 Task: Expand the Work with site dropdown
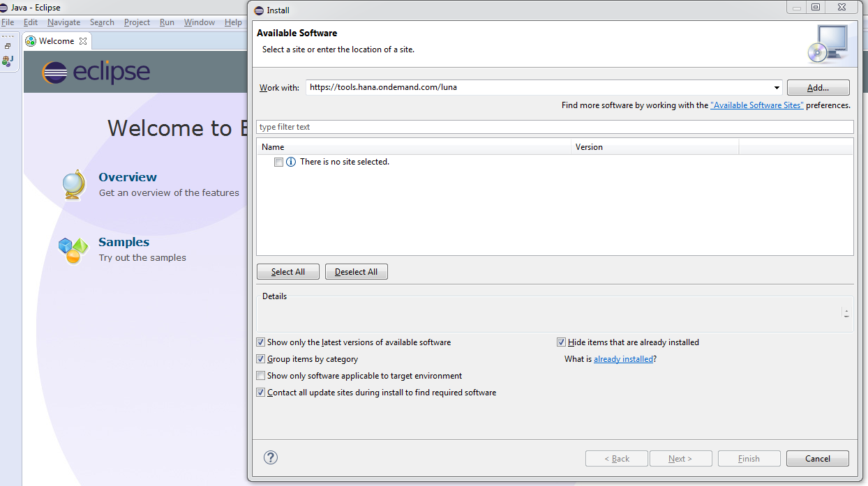coord(777,88)
